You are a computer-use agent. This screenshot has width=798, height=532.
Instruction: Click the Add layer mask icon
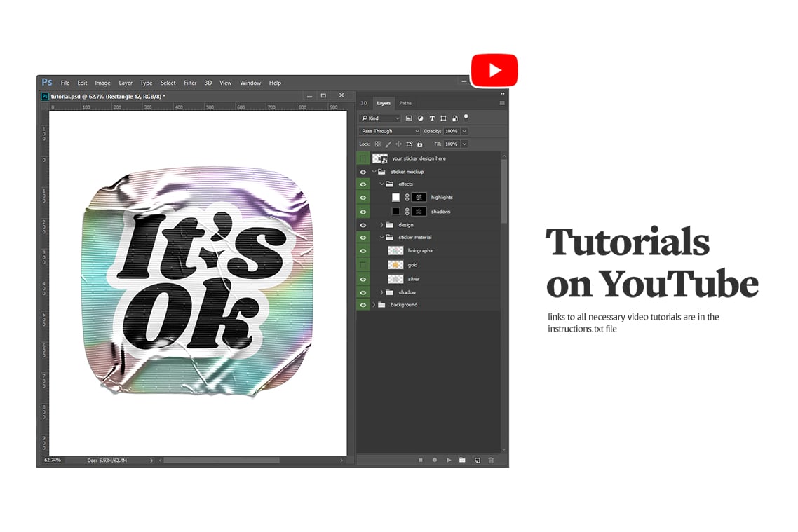(421, 460)
